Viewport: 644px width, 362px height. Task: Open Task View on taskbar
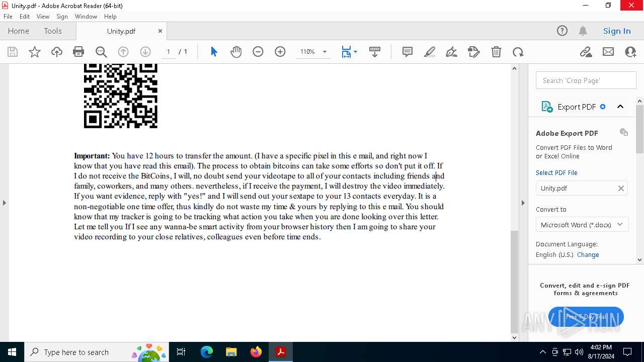click(181, 352)
